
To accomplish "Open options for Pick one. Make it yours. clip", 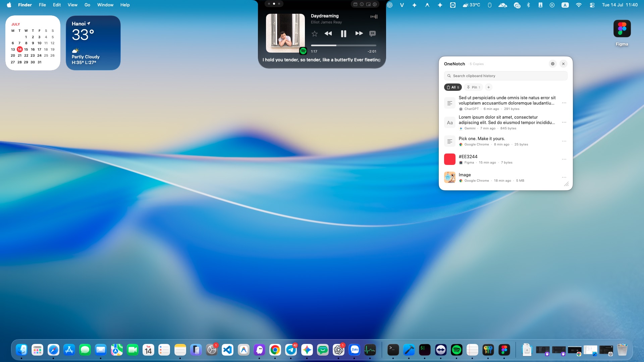I will point(564,141).
